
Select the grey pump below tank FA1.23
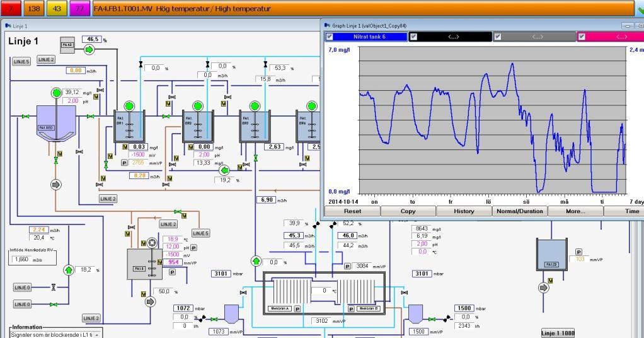(x=543, y=288)
